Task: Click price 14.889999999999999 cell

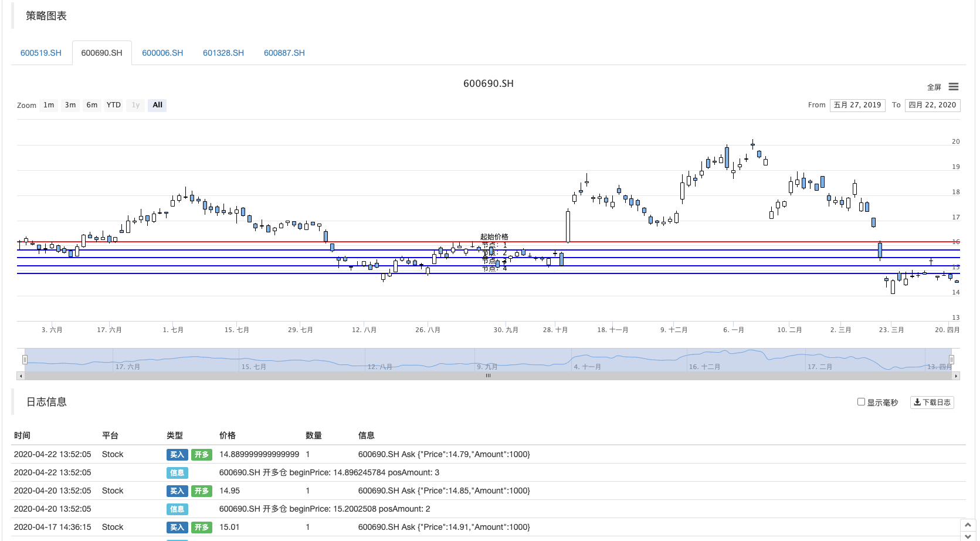Action: pos(259,454)
